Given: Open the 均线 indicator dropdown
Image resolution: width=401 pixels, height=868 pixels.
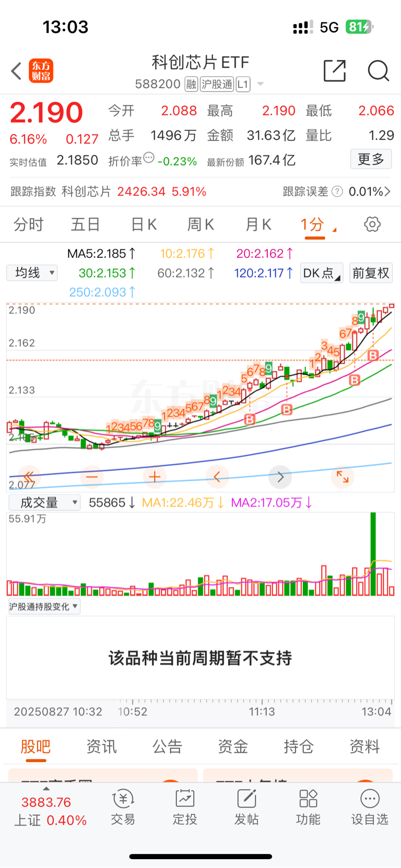Looking at the screenshot, I should [x=32, y=273].
